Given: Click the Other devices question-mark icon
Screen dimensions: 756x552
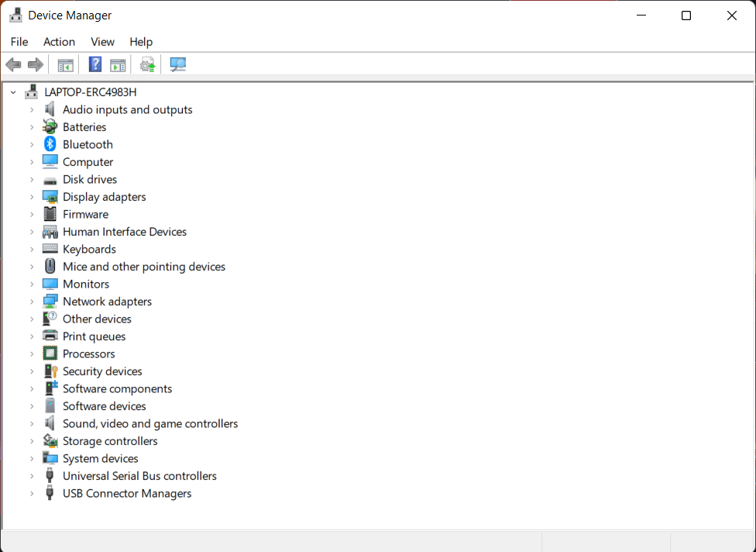Looking at the screenshot, I should [x=50, y=319].
